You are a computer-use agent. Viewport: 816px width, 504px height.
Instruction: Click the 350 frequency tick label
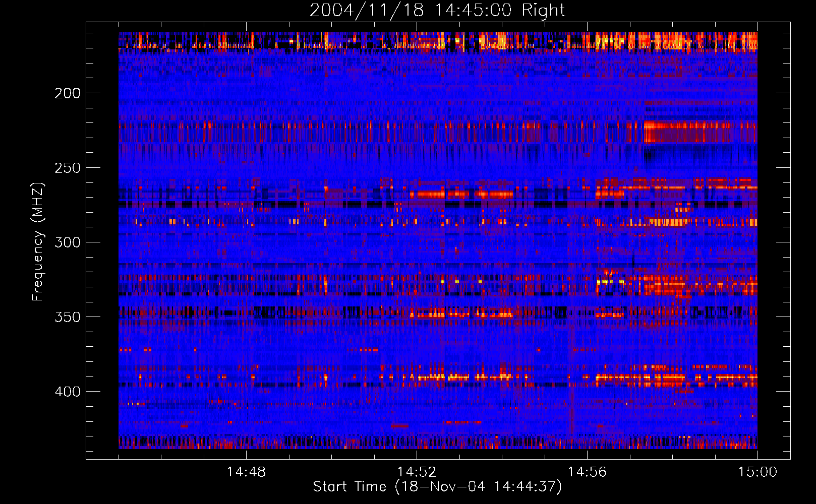(x=68, y=317)
